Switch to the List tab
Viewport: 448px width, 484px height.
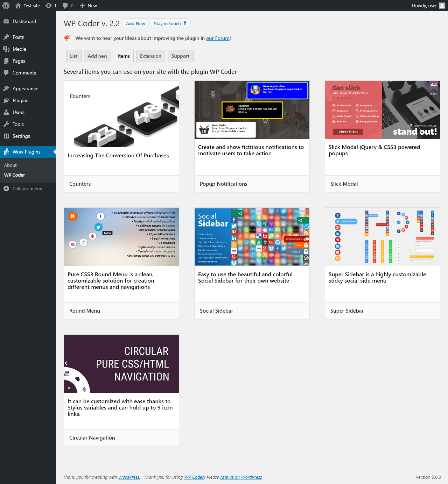tap(74, 56)
